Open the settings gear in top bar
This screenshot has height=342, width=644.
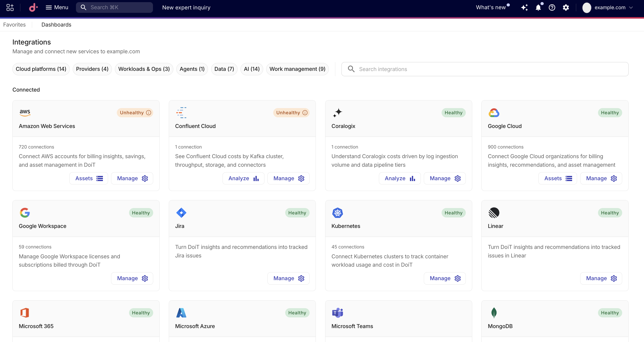(x=566, y=7)
